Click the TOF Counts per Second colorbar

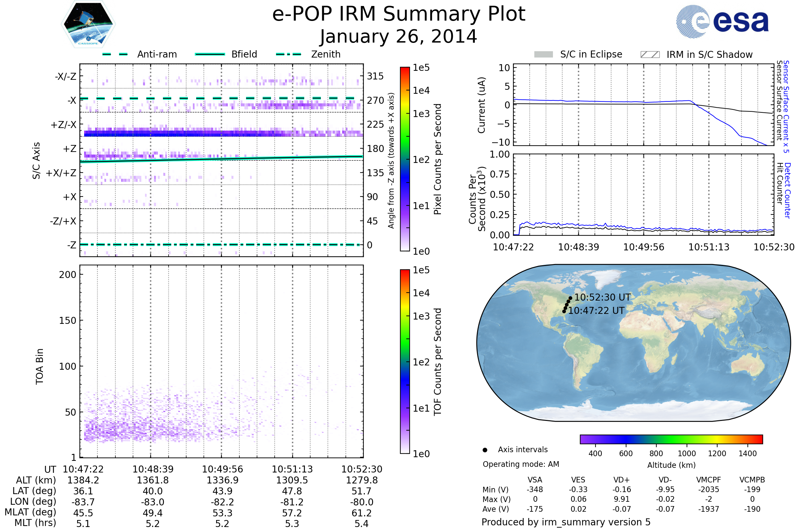[x=405, y=361]
